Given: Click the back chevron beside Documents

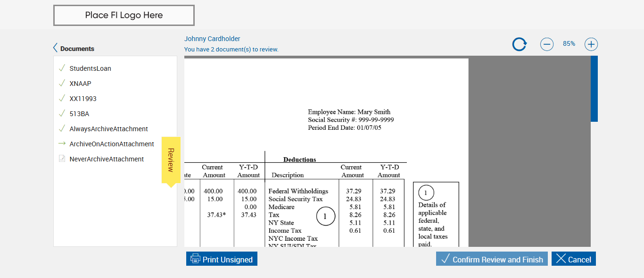Looking at the screenshot, I should [56, 48].
